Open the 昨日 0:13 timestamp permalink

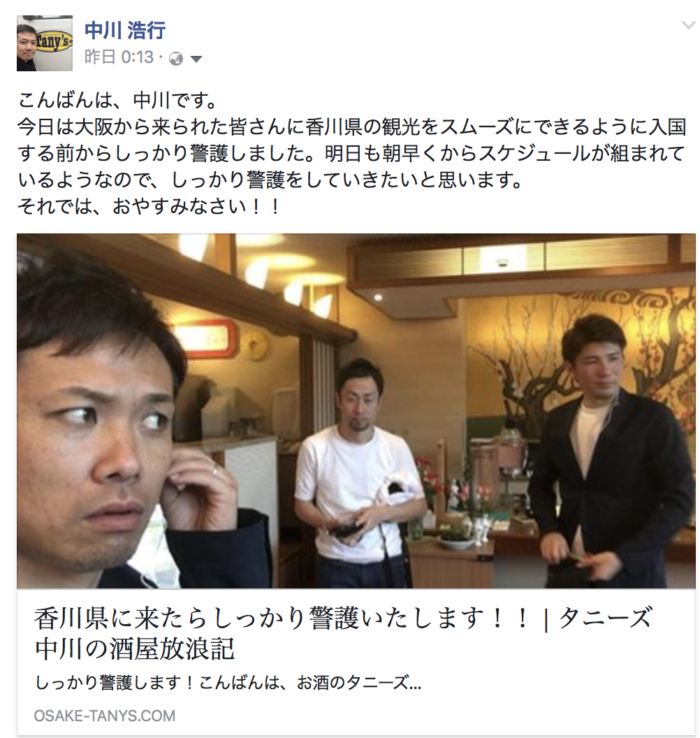point(119,57)
